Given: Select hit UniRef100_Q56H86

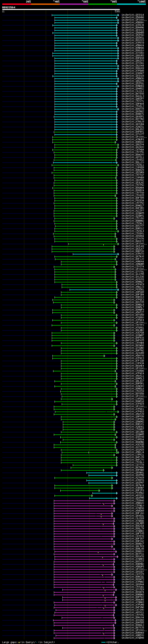Looking at the screenshot, I should click(133, 18).
